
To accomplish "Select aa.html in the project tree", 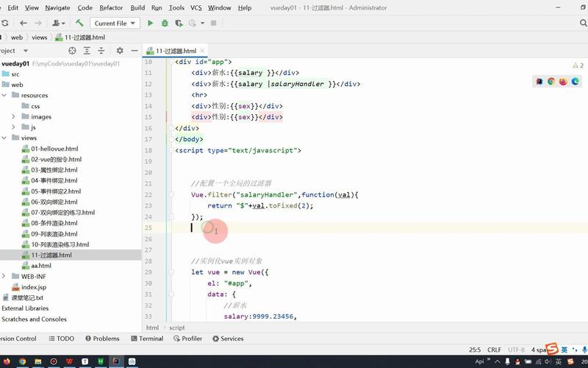I will (41, 266).
